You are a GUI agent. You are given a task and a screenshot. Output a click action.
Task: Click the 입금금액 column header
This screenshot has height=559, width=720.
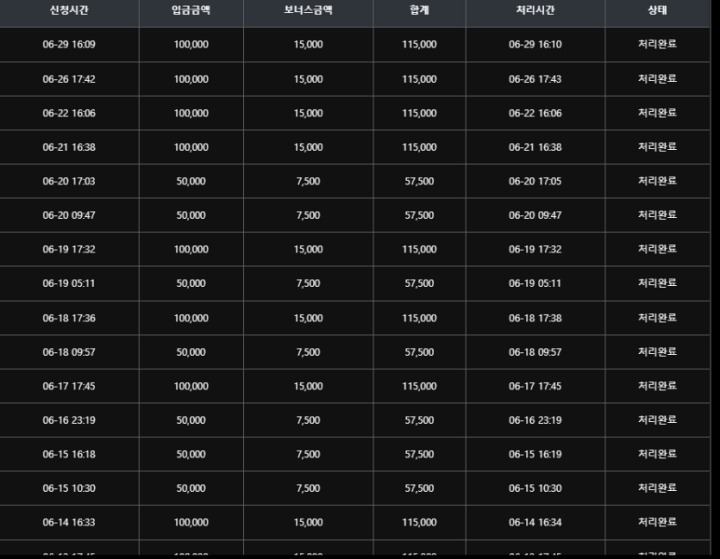tap(191, 11)
